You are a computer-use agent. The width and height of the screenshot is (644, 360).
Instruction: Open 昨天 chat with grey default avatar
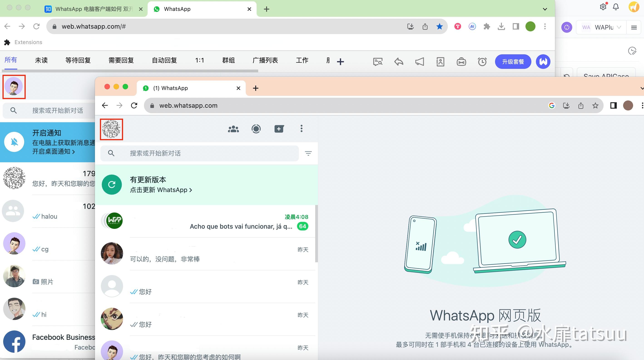click(206, 287)
